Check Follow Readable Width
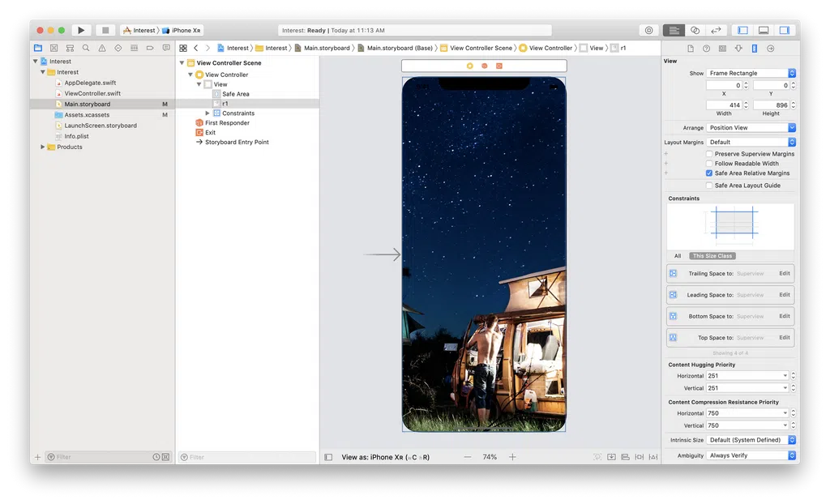The height and width of the screenshot is (504, 830). pos(708,163)
